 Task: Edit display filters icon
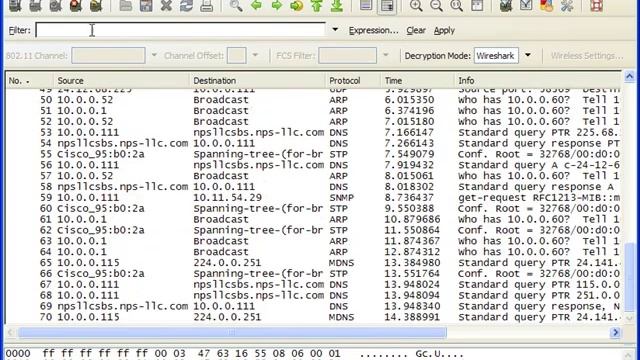(x=526, y=5)
